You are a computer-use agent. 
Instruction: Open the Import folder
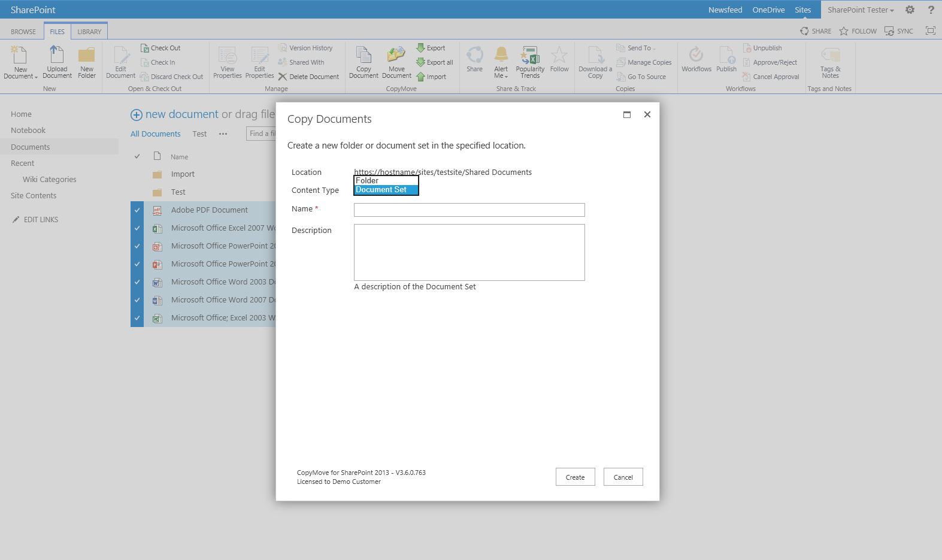[x=183, y=174]
